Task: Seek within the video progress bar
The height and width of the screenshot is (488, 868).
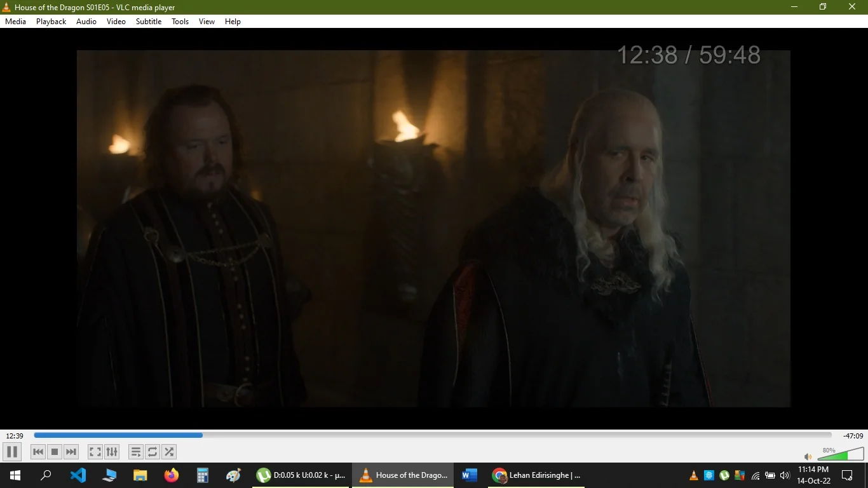Action: coord(433,435)
